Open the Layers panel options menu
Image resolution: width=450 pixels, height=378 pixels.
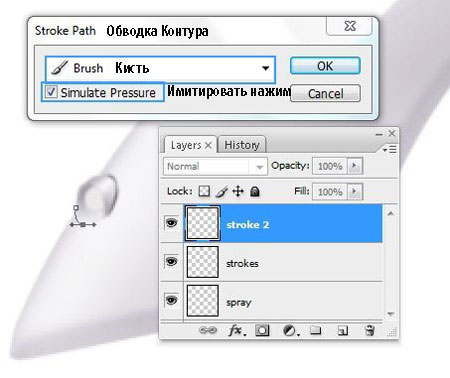[390, 149]
